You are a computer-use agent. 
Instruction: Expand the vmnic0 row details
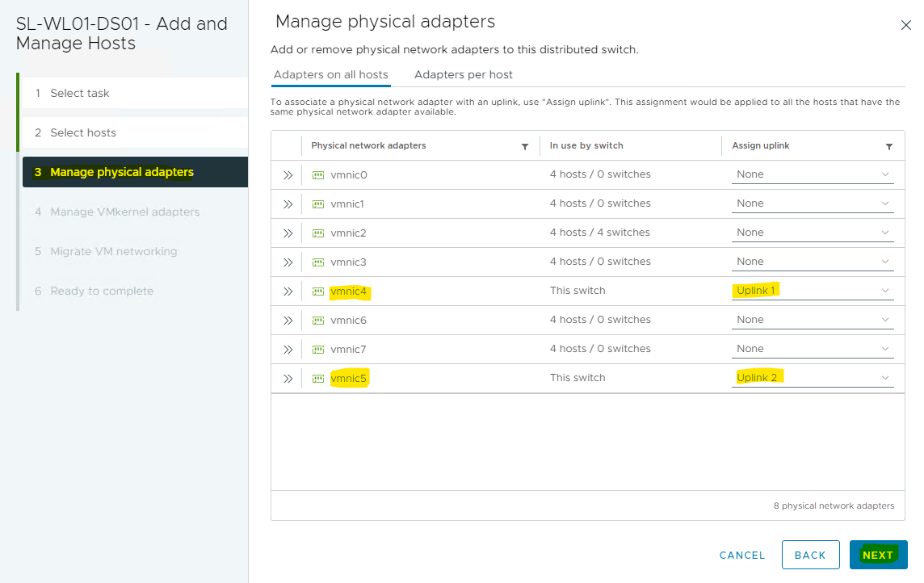click(x=288, y=174)
